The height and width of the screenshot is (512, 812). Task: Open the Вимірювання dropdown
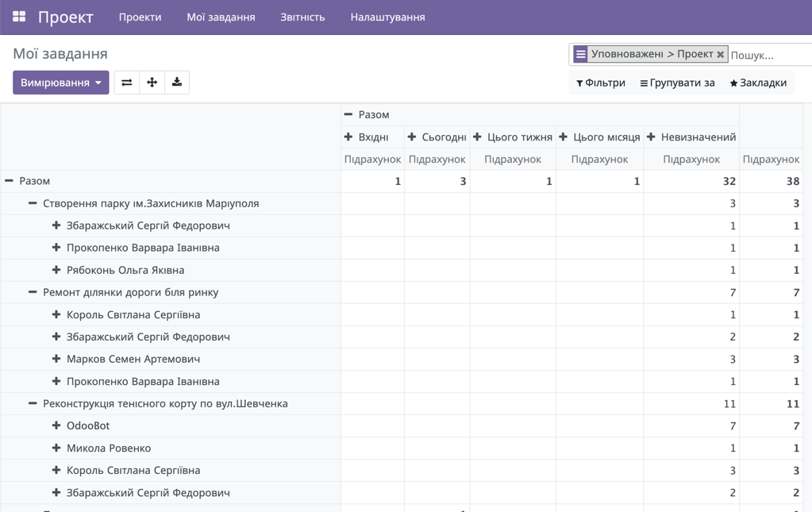click(60, 82)
